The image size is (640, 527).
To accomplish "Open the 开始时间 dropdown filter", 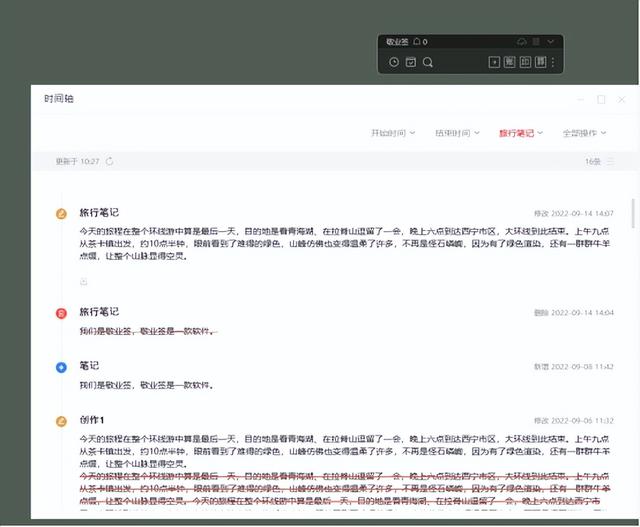I will [x=393, y=133].
